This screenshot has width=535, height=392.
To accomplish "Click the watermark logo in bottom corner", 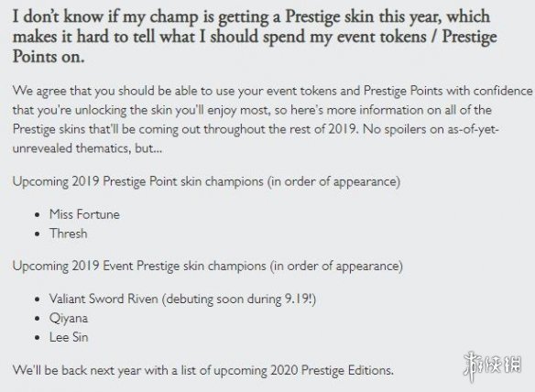I will pos(492,366).
